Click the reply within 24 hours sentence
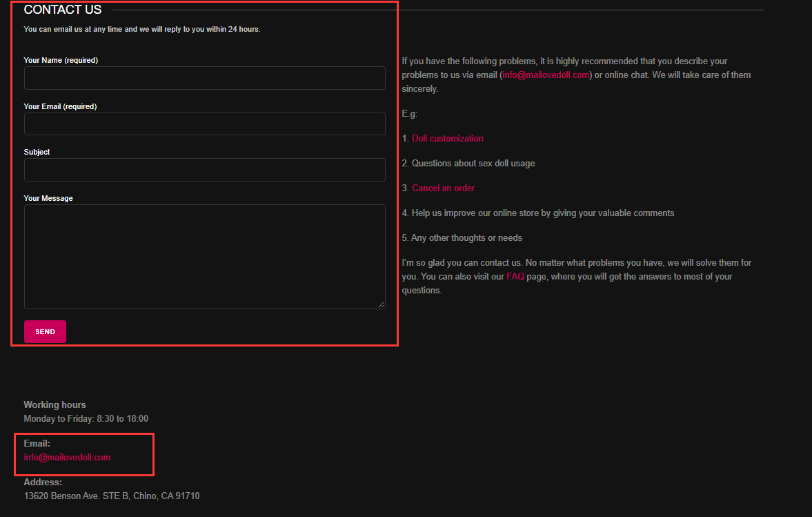This screenshot has width=812, height=517. pos(142,29)
